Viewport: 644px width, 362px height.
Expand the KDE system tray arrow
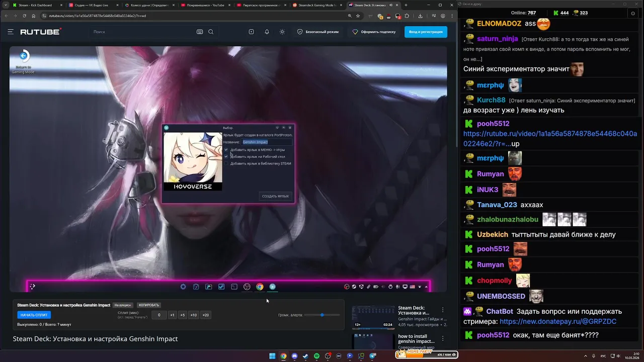point(426,287)
